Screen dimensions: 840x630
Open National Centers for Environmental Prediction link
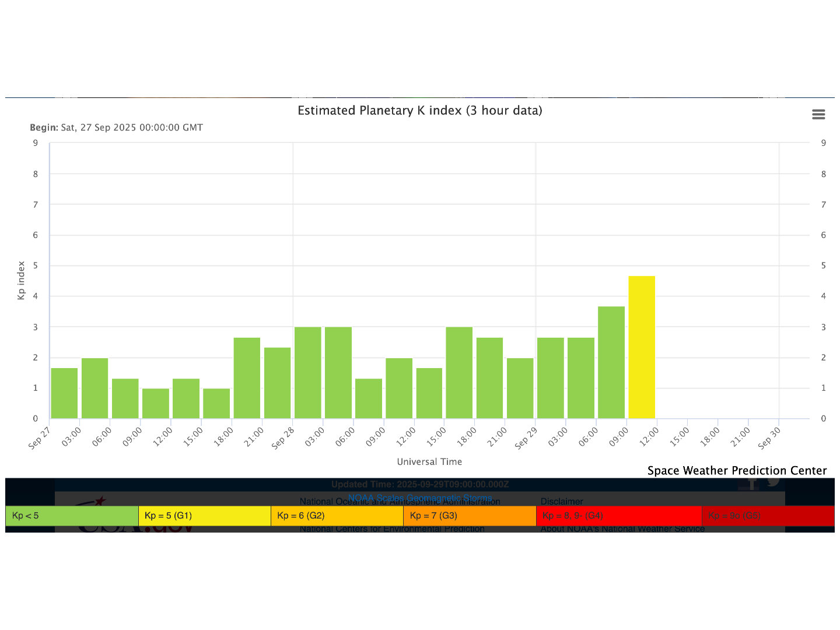point(392,529)
